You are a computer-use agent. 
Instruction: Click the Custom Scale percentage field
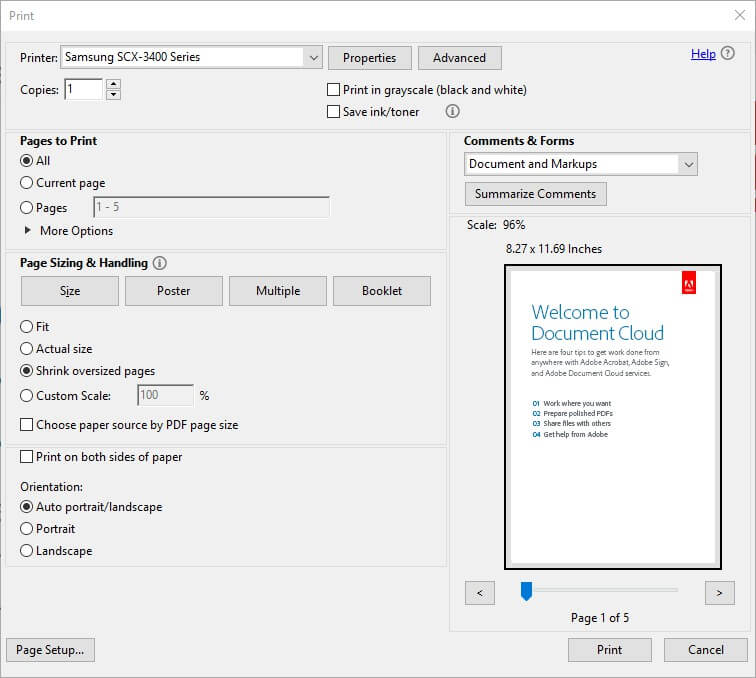point(165,395)
